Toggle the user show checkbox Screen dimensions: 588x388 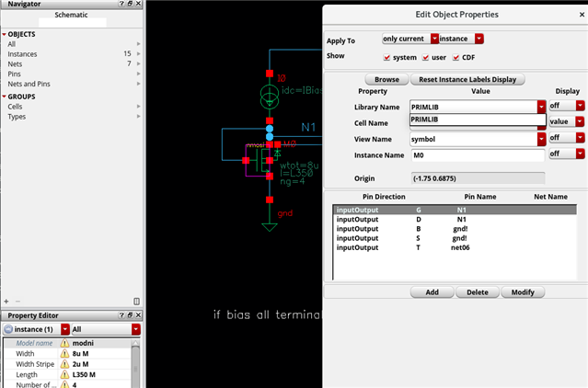[426, 56]
